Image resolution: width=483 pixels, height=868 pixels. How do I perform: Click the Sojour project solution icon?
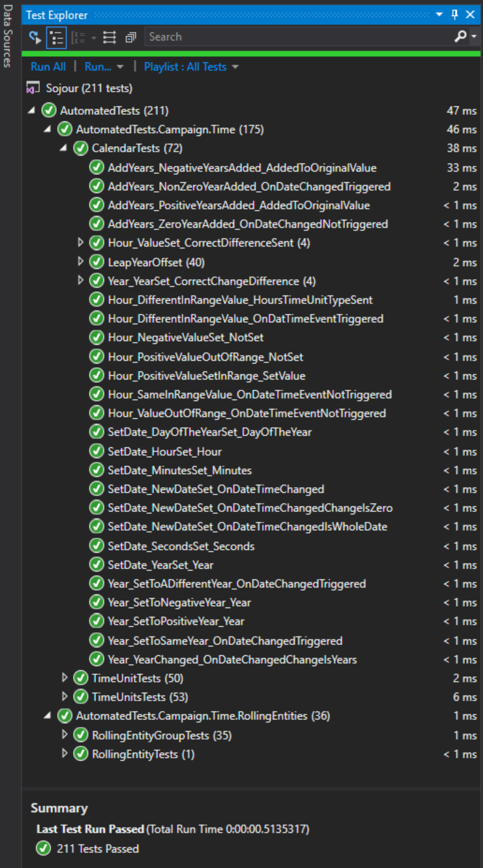coord(33,88)
